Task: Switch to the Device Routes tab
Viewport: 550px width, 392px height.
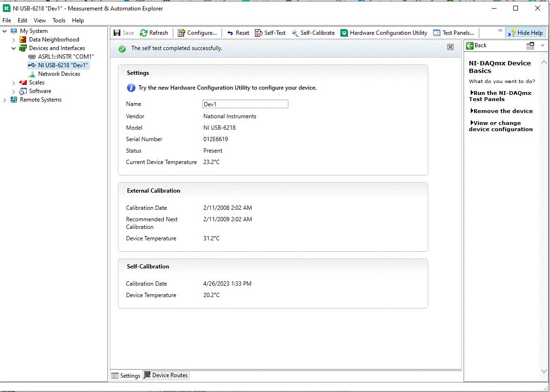Action: (166, 375)
